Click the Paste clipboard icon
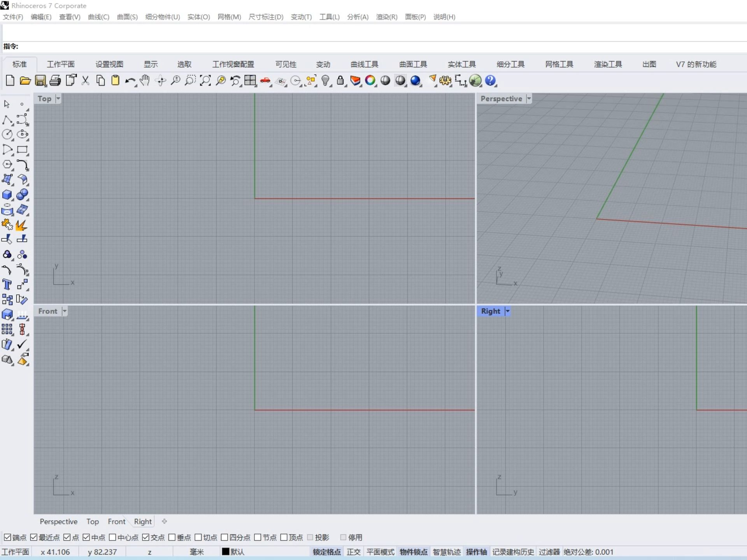Image resolution: width=747 pixels, height=560 pixels. tap(115, 80)
